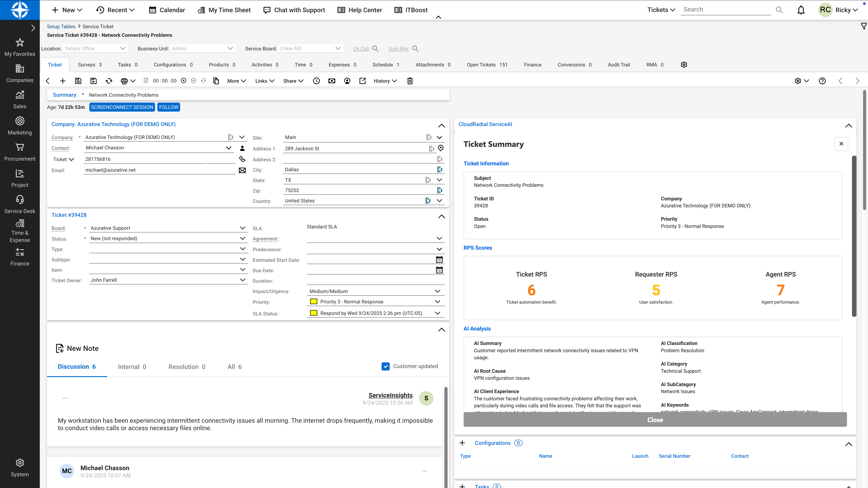Select the Internal notes tab
This screenshot has width=868, height=488.
tap(132, 367)
